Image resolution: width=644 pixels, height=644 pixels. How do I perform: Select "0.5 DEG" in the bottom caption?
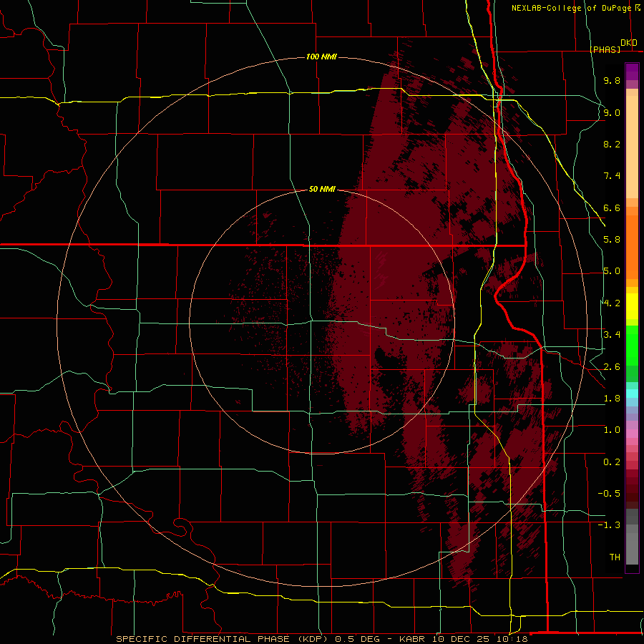[357, 639]
